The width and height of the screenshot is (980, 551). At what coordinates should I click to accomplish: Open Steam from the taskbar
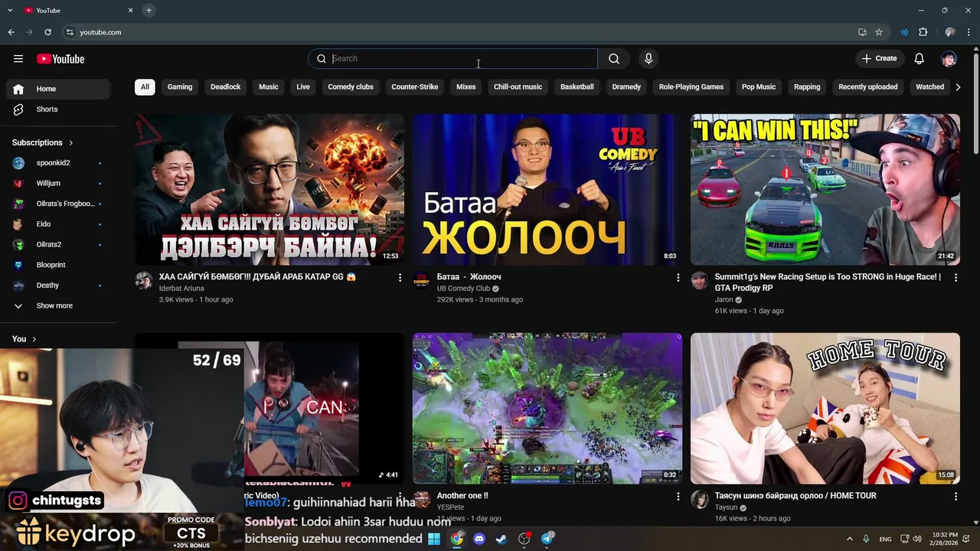click(x=501, y=539)
